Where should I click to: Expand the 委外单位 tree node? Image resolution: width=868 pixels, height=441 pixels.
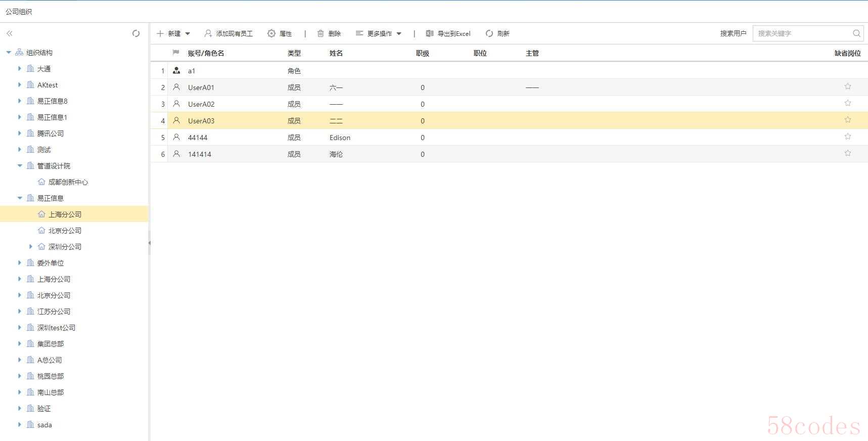point(20,262)
